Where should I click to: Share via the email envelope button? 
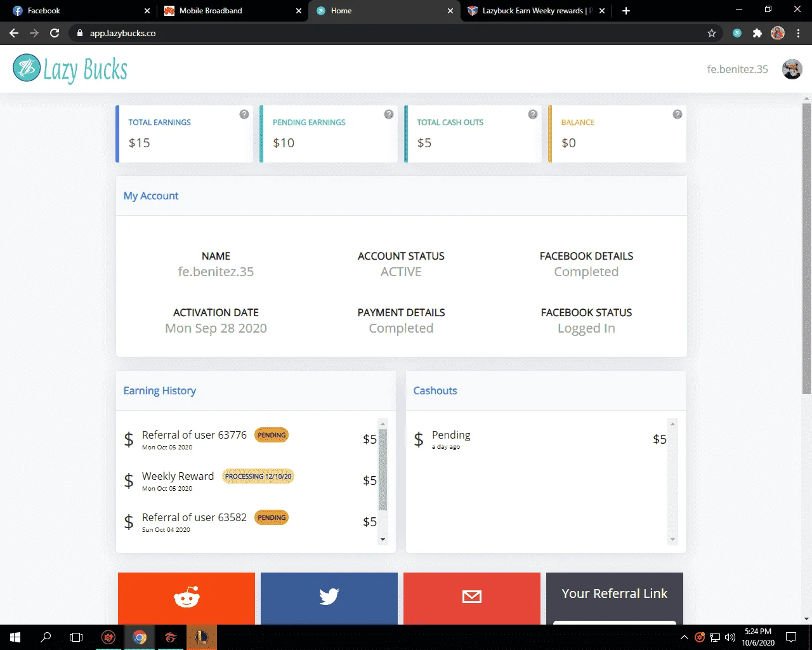472,598
